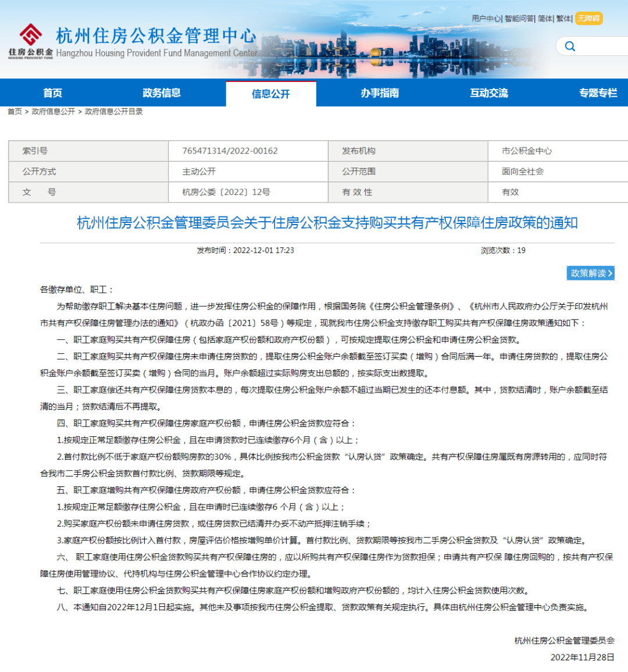Open the 办事指南 navigation tab
The width and height of the screenshot is (628, 672).
[380, 93]
